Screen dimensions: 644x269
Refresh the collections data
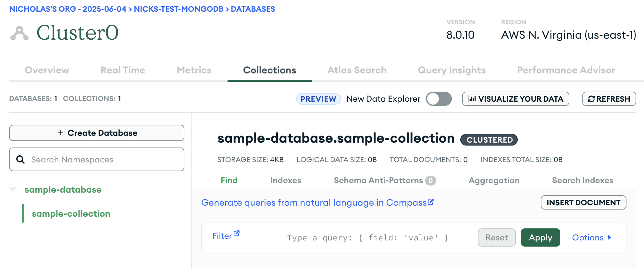click(x=609, y=99)
